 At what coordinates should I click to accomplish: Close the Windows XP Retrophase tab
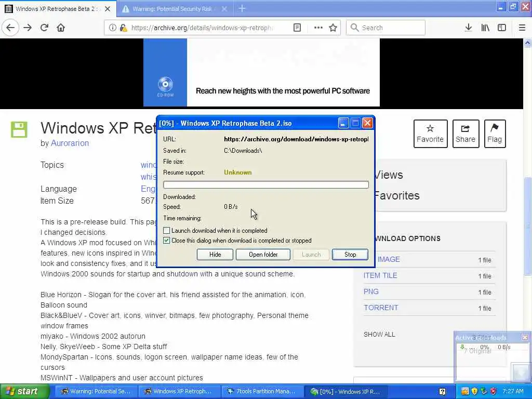click(x=108, y=9)
